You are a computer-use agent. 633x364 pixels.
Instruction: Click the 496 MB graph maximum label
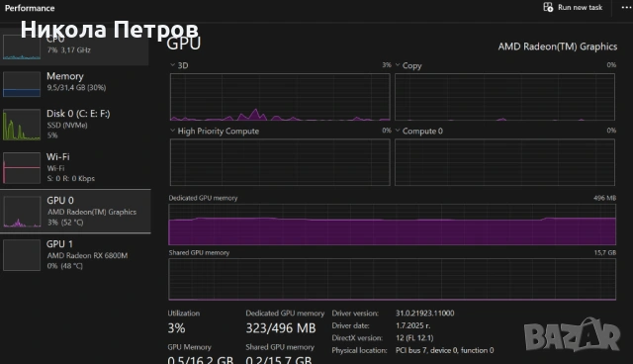pos(604,198)
